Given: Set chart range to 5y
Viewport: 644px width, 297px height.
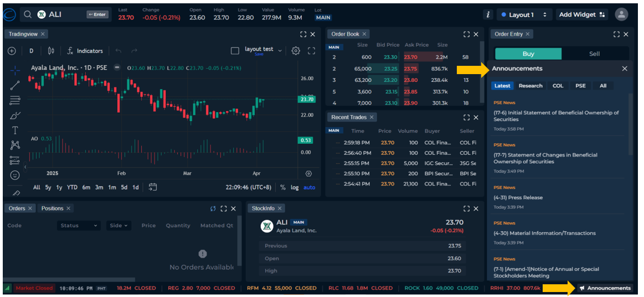Looking at the screenshot, I should (48, 187).
